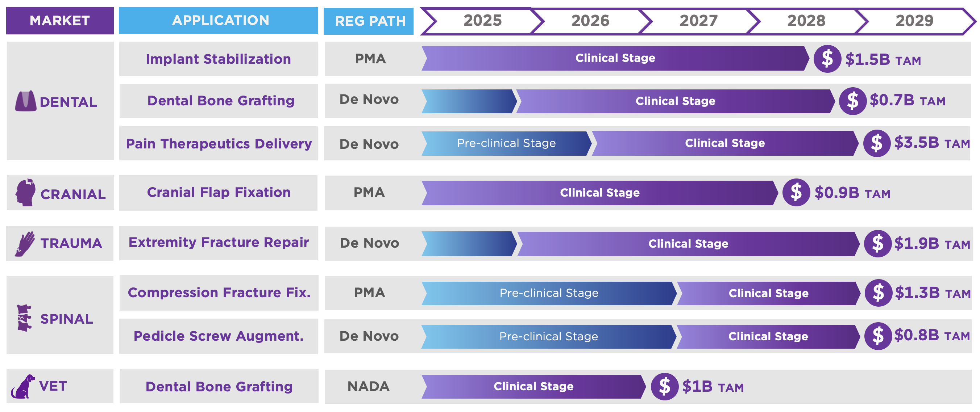Select the 2025 timeline chevron
The width and height of the screenshot is (980, 412).
tap(482, 21)
